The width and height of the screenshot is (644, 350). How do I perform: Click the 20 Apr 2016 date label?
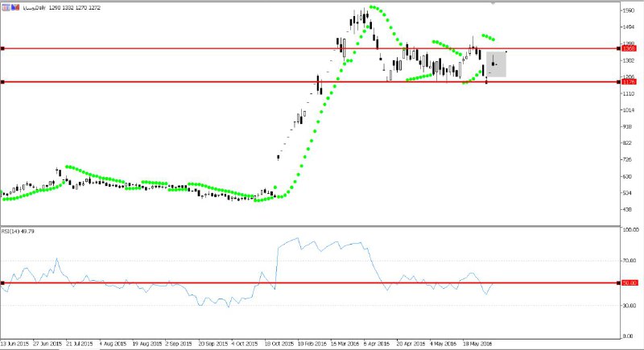[x=411, y=344]
